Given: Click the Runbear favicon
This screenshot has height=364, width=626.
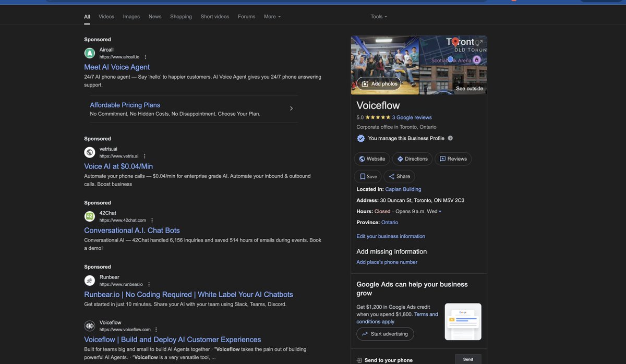Looking at the screenshot, I should pos(90,281).
